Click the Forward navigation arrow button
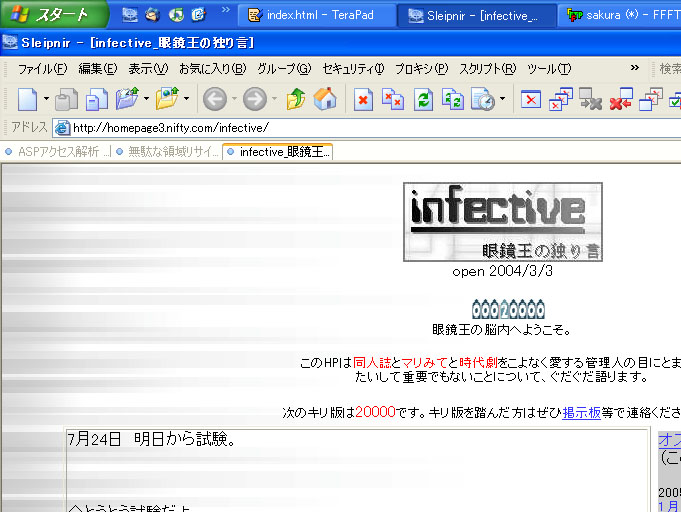This screenshot has height=512, width=681. pos(254,99)
